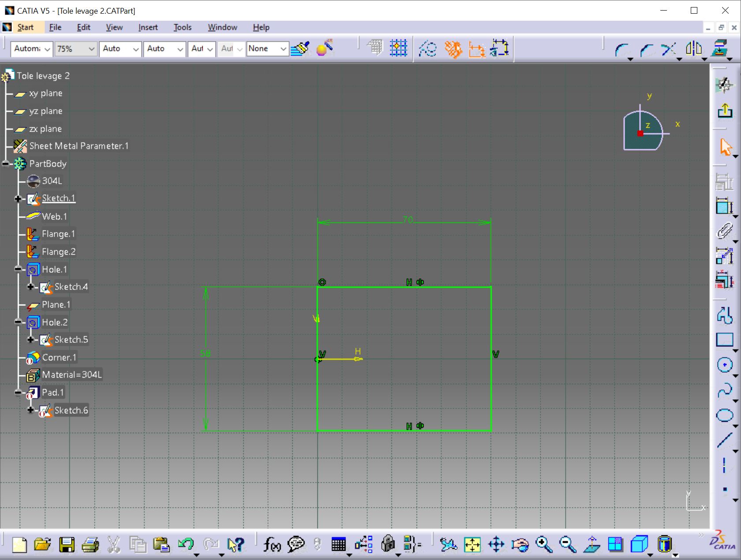Click the Painter format brush icon
Image resolution: width=741 pixels, height=560 pixels.
[300, 48]
